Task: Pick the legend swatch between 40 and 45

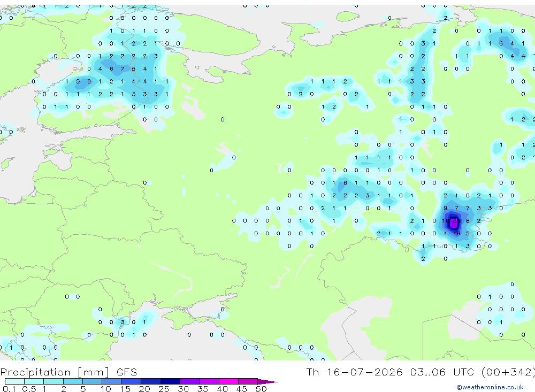Action: (x=228, y=381)
